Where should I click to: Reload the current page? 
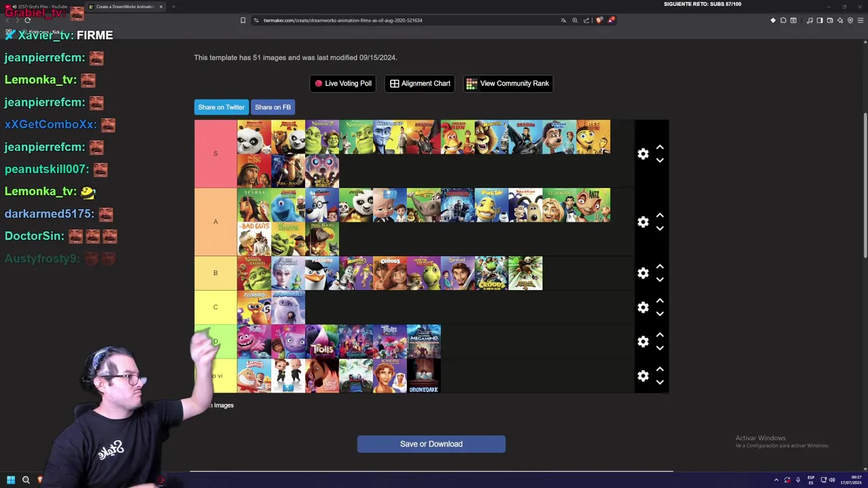(x=27, y=20)
